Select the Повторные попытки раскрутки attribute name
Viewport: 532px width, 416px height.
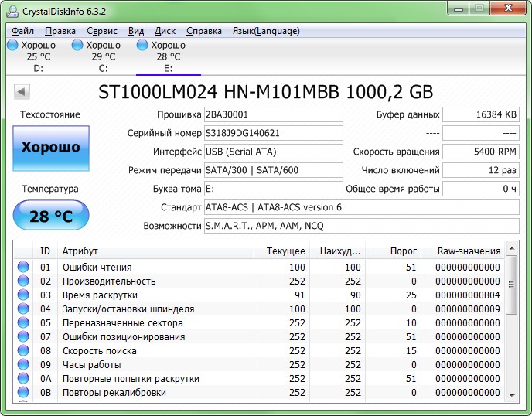[x=131, y=379]
